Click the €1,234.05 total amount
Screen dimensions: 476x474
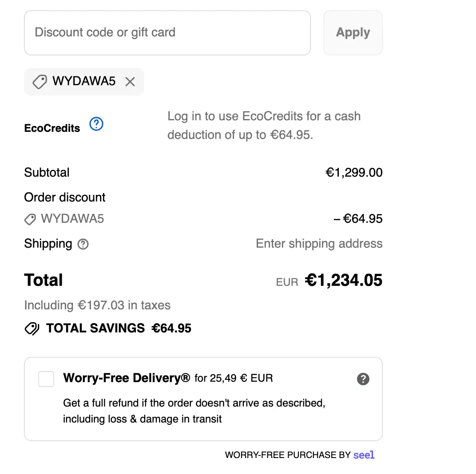click(x=343, y=280)
